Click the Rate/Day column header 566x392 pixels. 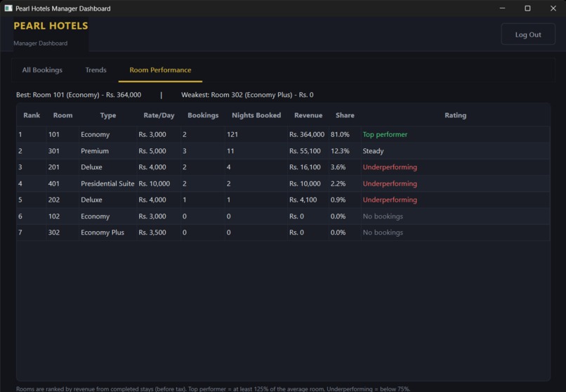point(159,115)
